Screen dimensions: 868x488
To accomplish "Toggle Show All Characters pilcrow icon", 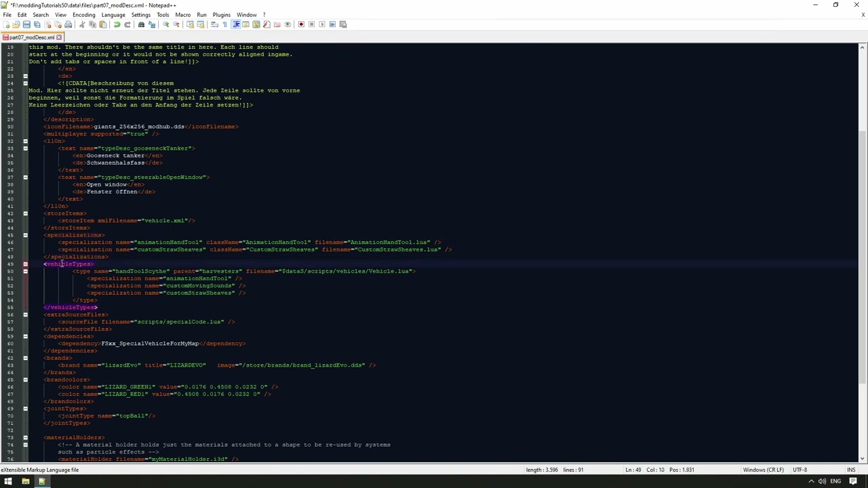I will (x=224, y=24).
